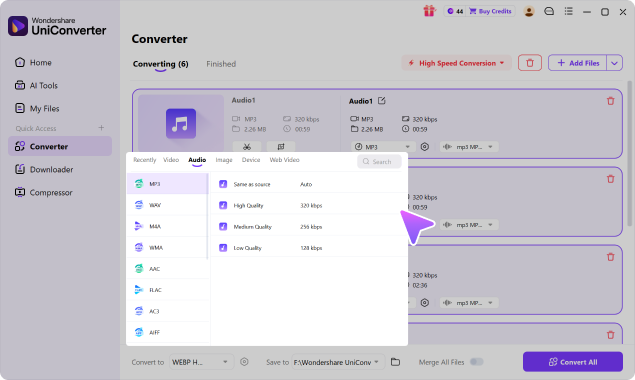Open Downloader in the sidebar
This screenshot has height=380, width=635.
tap(44, 169)
